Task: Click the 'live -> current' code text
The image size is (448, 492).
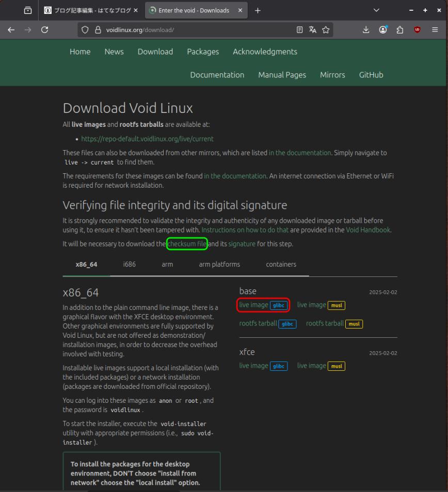Action: (89, 162)
